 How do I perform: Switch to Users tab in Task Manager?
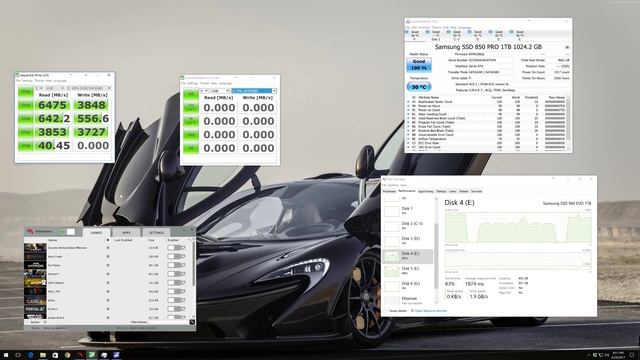click(453, 191)
